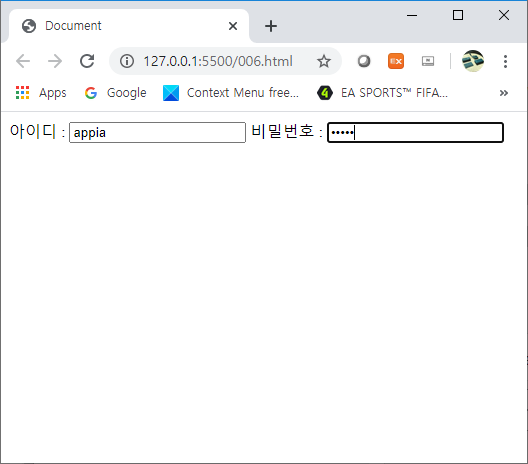528x464 pixels.
Task: Open Chrome three-dot menu
Action: pos(505,61)
